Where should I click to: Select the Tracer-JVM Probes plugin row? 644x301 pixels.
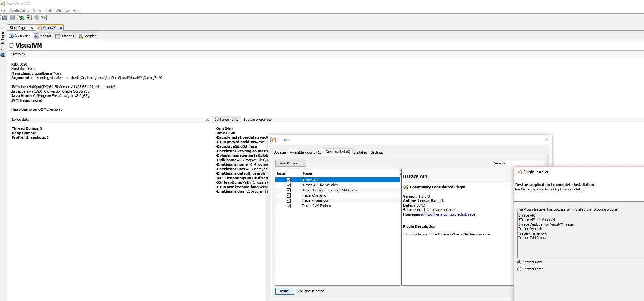[338, 206]
